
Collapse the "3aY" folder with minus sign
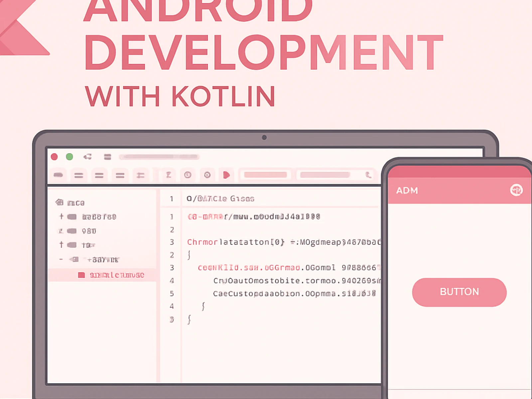(61, 259)
